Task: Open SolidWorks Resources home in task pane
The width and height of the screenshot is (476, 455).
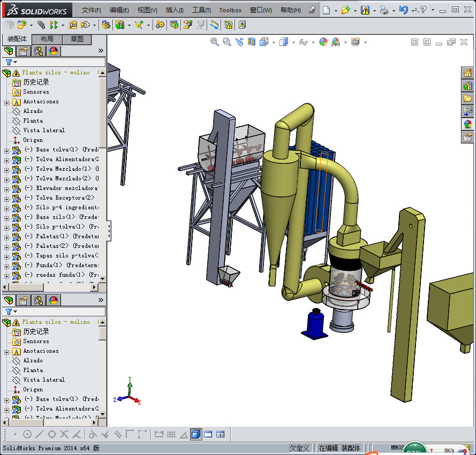Action: click(467, 73)
